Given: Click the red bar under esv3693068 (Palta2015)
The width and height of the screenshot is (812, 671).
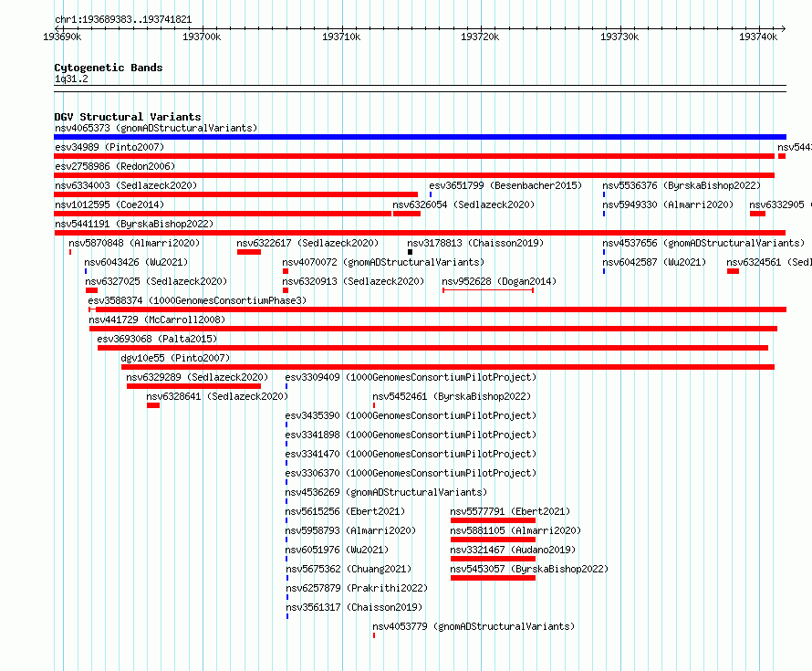Looking at the screenshot, I should coord(433,348).
